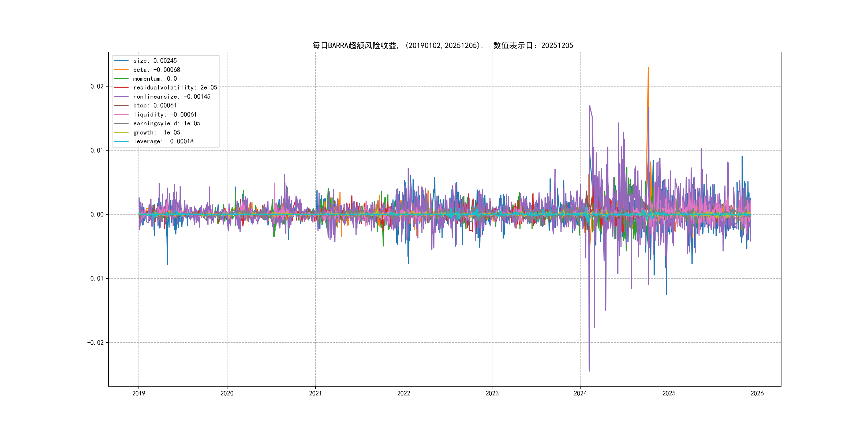Click the 0.02 y-axis tick label

point(97,86)
